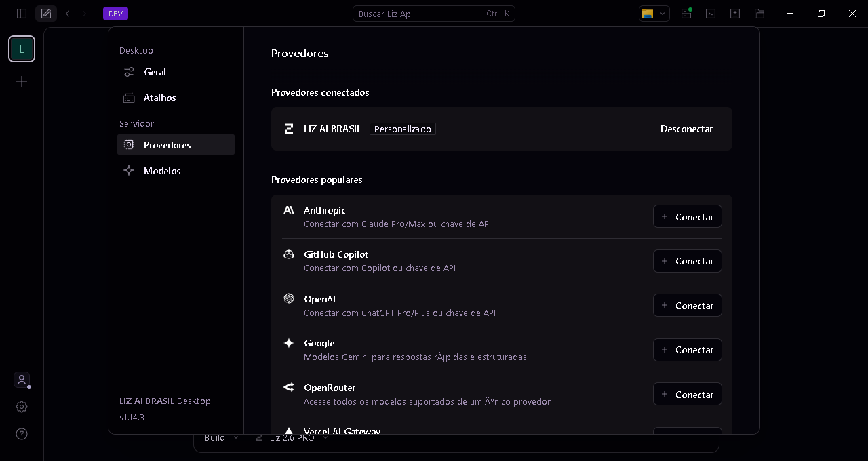Click the OpenRouter 'Acesse todos os modelos' description
868x461 pixels.
click(427, 401)
